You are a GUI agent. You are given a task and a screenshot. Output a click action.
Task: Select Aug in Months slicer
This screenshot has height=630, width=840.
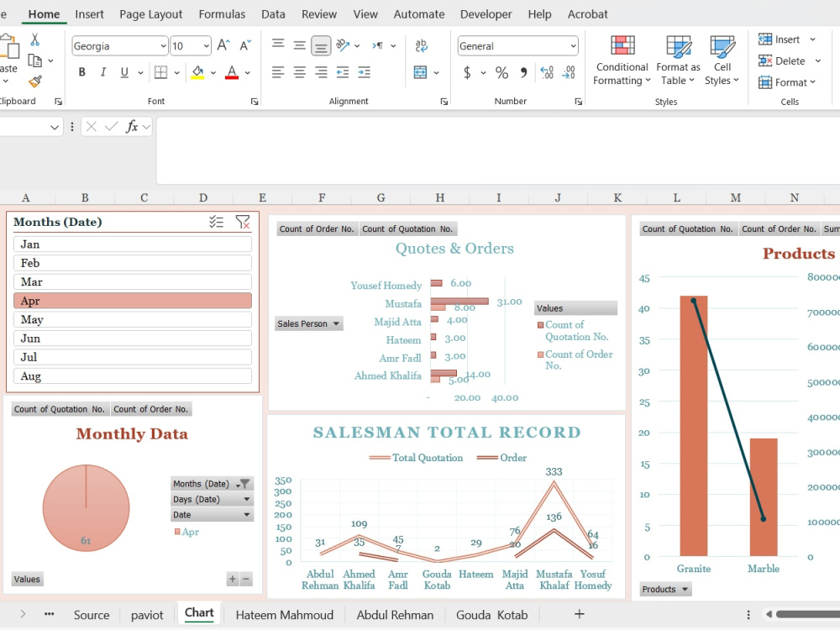point(133,376)
